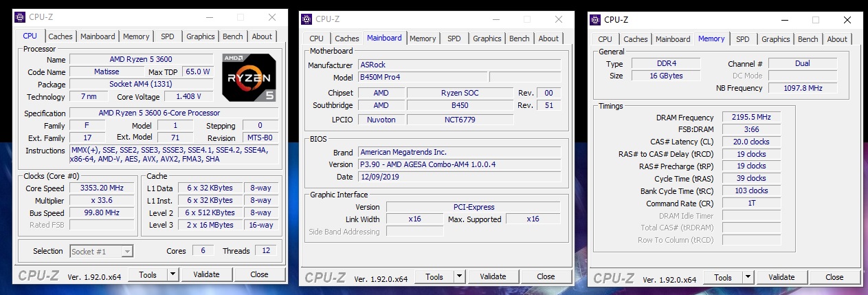Open Tools dropdown arrow in Mainboard window
Screen dimensions: 868x295
point(459,276)
